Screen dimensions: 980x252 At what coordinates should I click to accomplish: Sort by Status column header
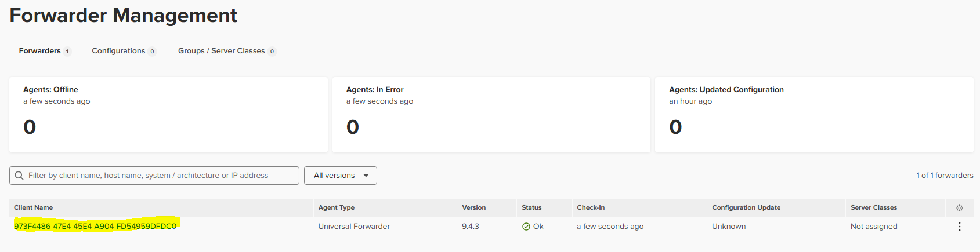[x=531, y=207]
